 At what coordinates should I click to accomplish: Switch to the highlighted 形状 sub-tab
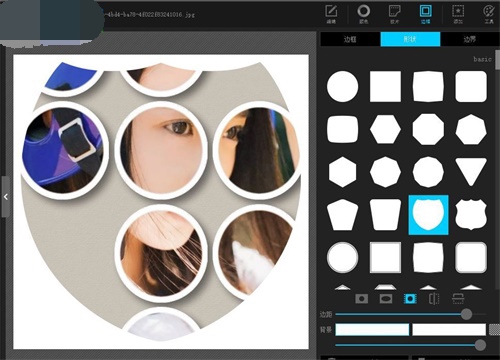click(410, 39)
